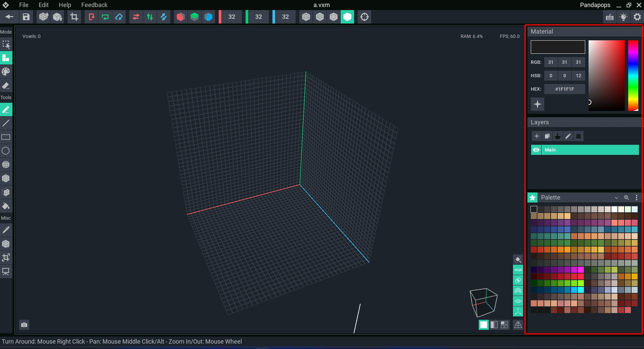Click the HEX color value field
This screenshot has height=349, width=644.
pos(564,89)
